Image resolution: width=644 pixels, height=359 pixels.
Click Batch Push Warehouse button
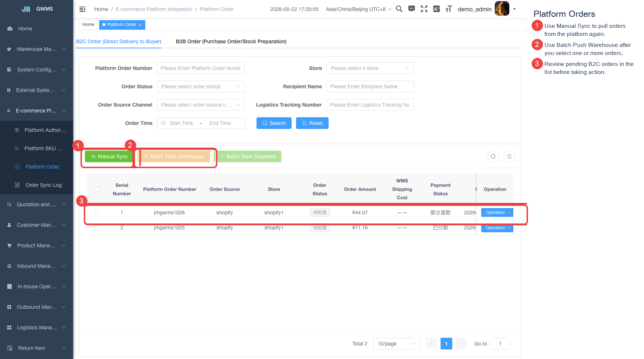[173, 156]
